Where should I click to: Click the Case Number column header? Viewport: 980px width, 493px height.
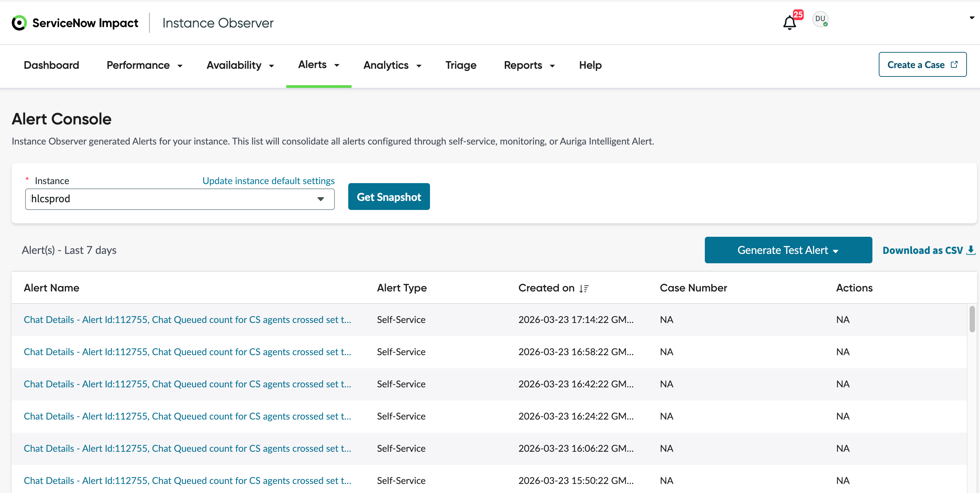coord(693,288)
